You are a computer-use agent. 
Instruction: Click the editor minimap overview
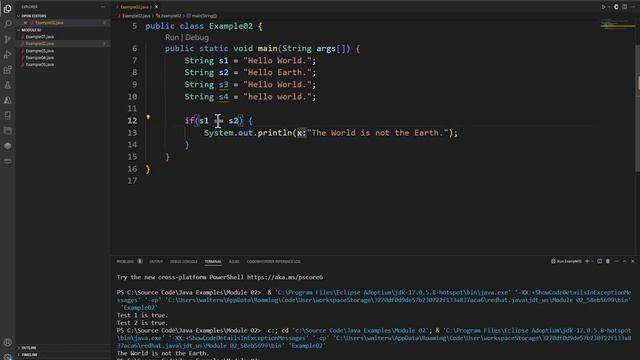point(617,24)
